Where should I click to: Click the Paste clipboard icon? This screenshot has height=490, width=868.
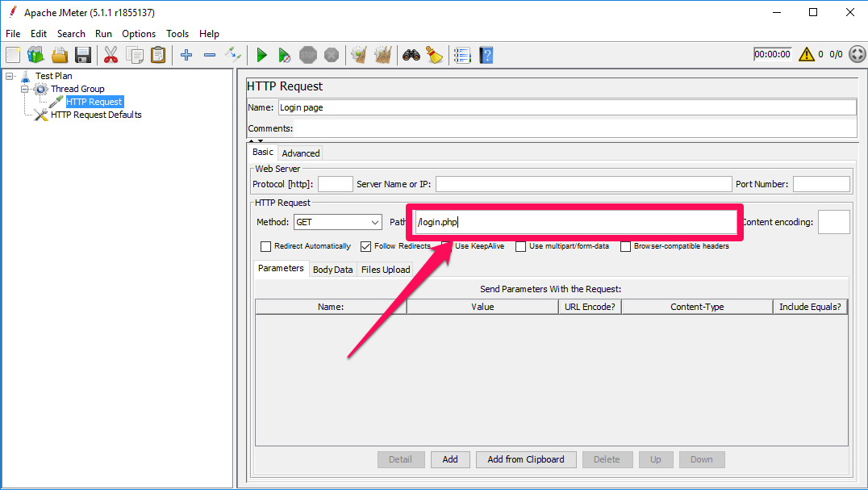click(158, 55)
